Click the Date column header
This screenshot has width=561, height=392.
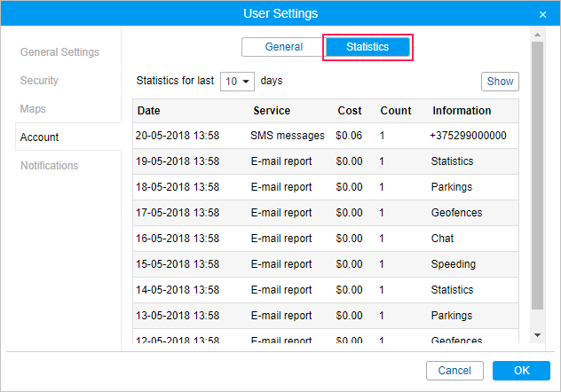(x=149, y=111)
